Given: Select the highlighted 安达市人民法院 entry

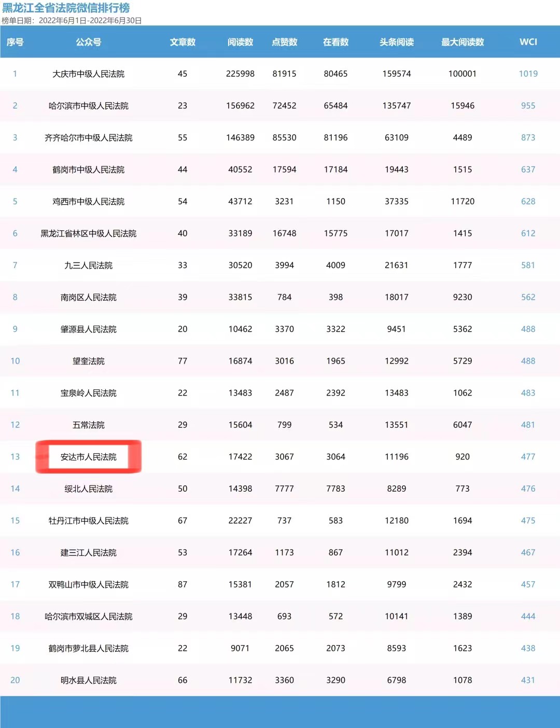Looking at the screenshot, I should pos(88,457).
